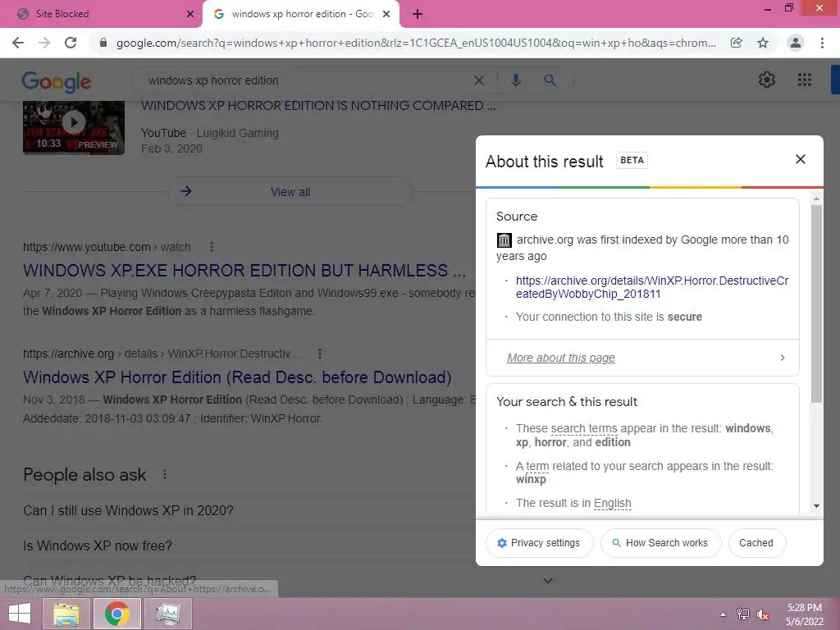Expand Is Windows XP now free? question

point(98,546)
